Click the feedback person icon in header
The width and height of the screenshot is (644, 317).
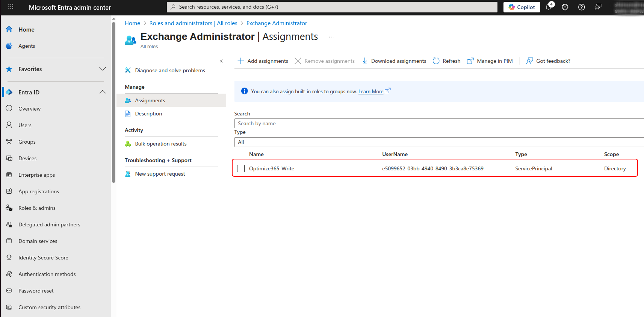[598, 7]
